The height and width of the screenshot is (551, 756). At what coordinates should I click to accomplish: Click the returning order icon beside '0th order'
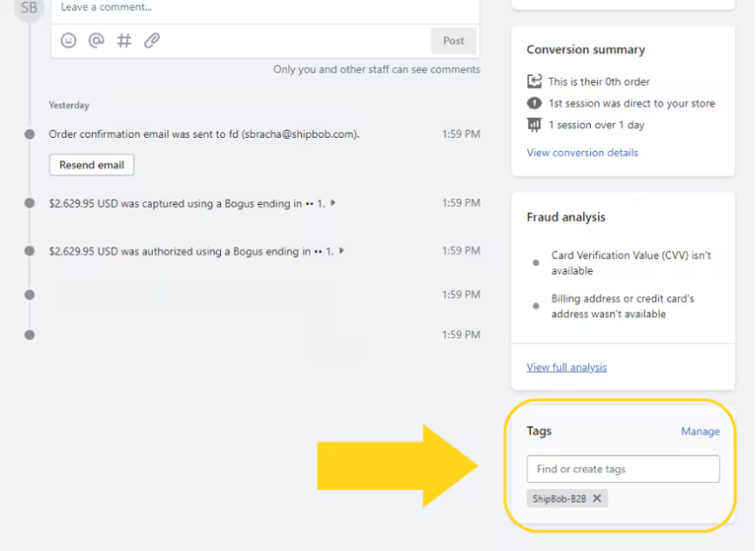click(534, 80)
